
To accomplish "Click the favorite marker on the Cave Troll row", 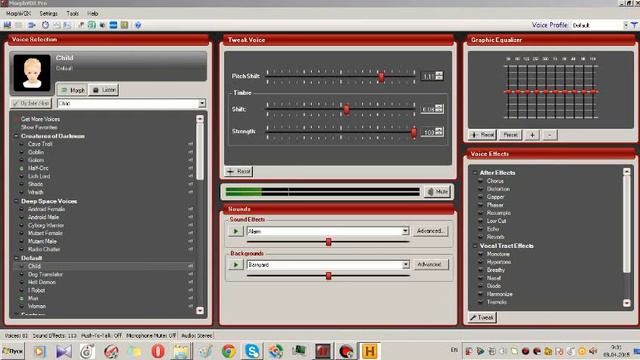I will coord(190,144).
